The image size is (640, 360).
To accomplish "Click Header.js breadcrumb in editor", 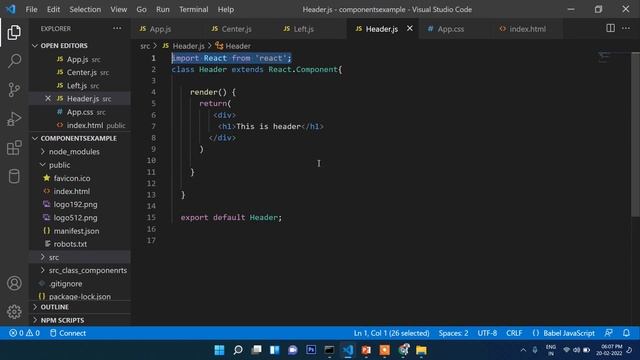I will pos(183,46).
